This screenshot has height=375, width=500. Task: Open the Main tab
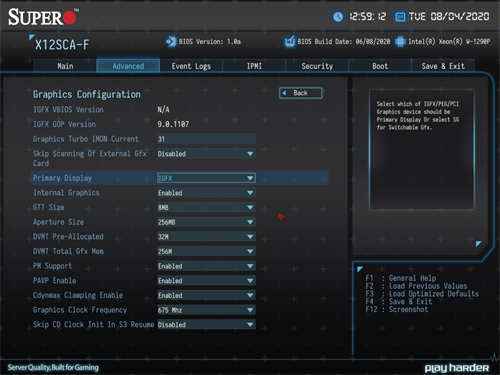[x=65, y=66]
